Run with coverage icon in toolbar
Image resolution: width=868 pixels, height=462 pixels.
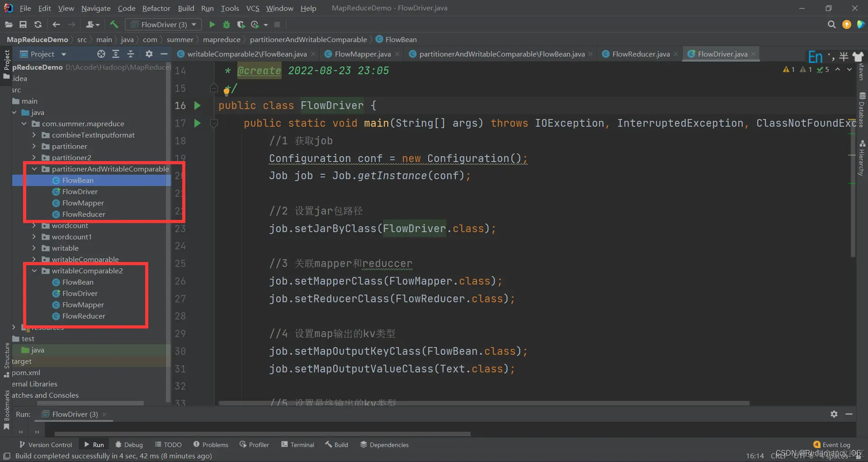pos(241,24)
